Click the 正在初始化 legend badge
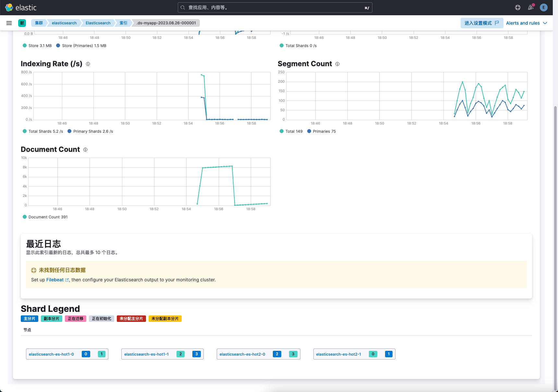The width and height of the screenshot is (558, 392). point(102,319)
